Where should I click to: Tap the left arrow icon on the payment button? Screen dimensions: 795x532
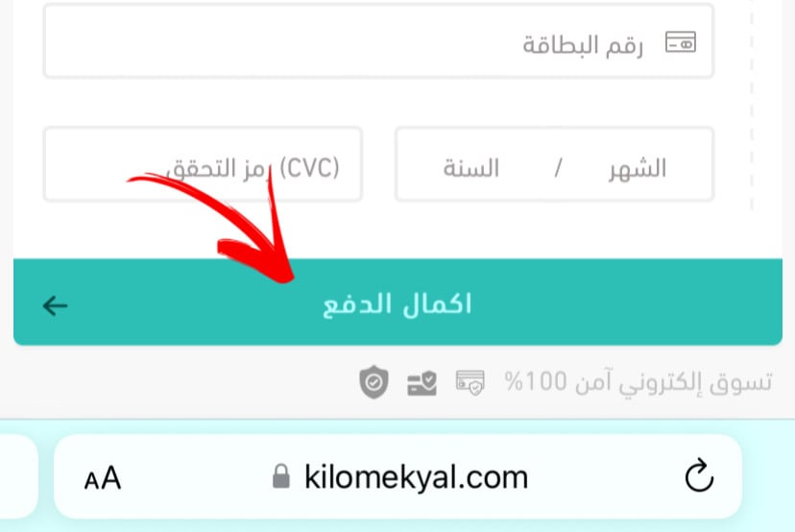[56, 305]
